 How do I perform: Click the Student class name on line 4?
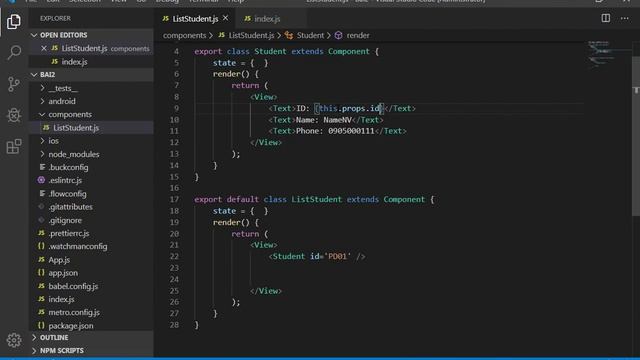(x=270, y=51)
